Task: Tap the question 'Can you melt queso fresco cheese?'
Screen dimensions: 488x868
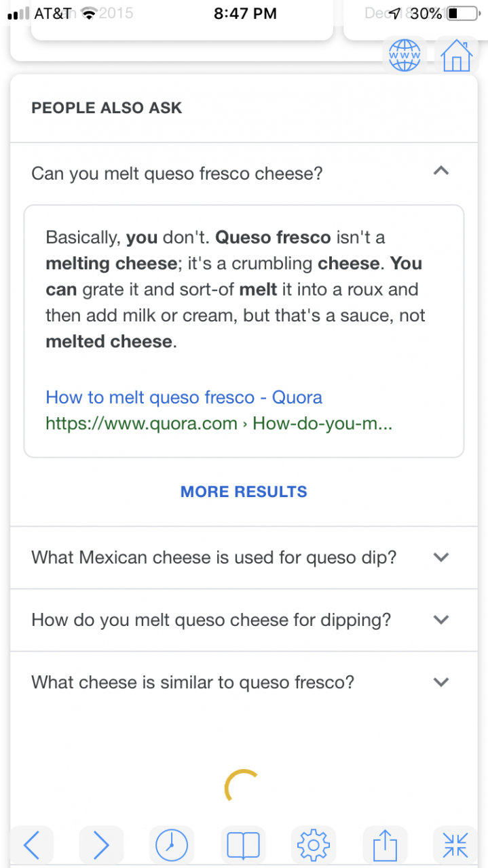Action: coord(177,174)
